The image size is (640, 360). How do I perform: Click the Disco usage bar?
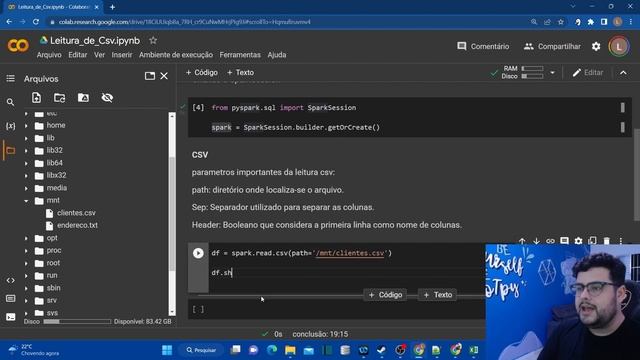532,76
